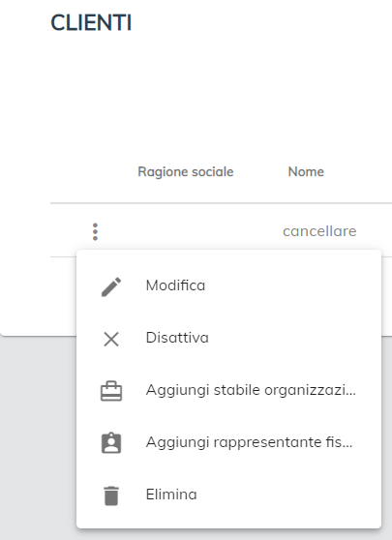Click the badge icon for rappresentante fiscale

pos(111,443)
